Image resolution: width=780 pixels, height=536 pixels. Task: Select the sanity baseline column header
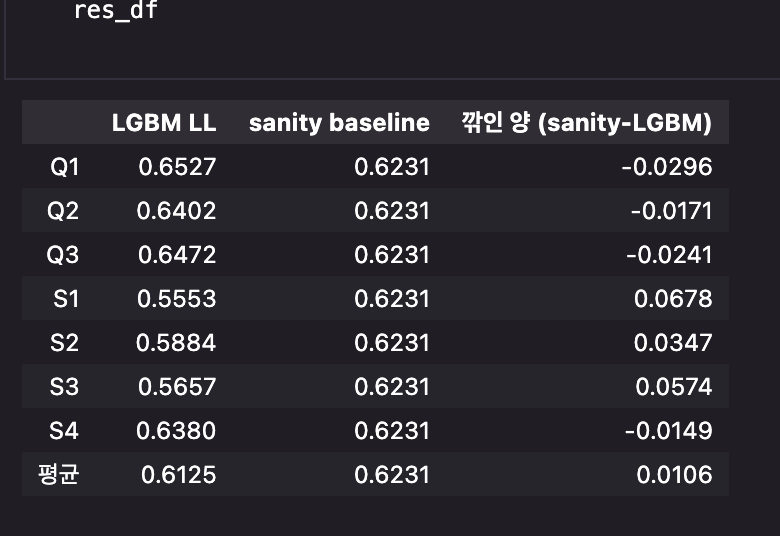coord(339,122)
